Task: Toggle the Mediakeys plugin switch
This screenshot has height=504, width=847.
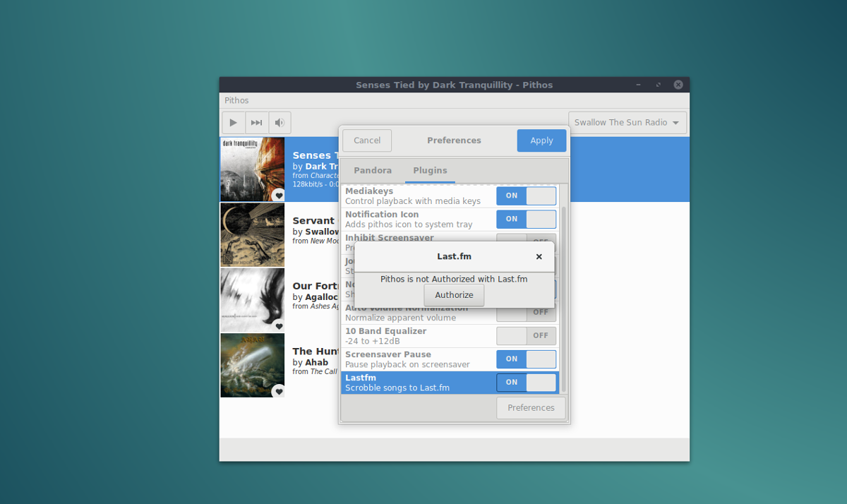Action: (x=527, y=196)
